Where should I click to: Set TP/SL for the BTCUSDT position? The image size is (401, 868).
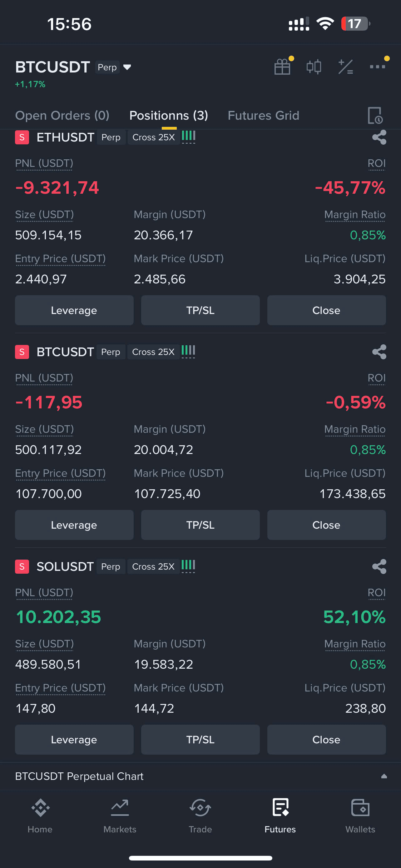pyautogui.click(x=200, y=525)
